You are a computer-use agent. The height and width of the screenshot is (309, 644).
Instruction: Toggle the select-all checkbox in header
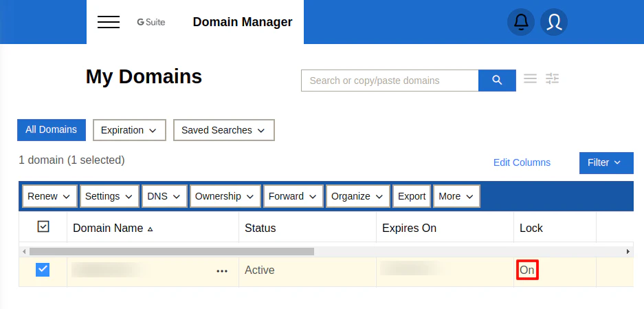click(x=43, y=226)
